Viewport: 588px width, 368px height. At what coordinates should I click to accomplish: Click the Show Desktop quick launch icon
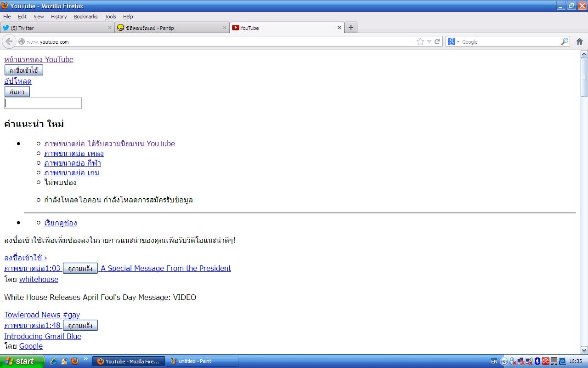pyautogui.click(x=64, y=361)
